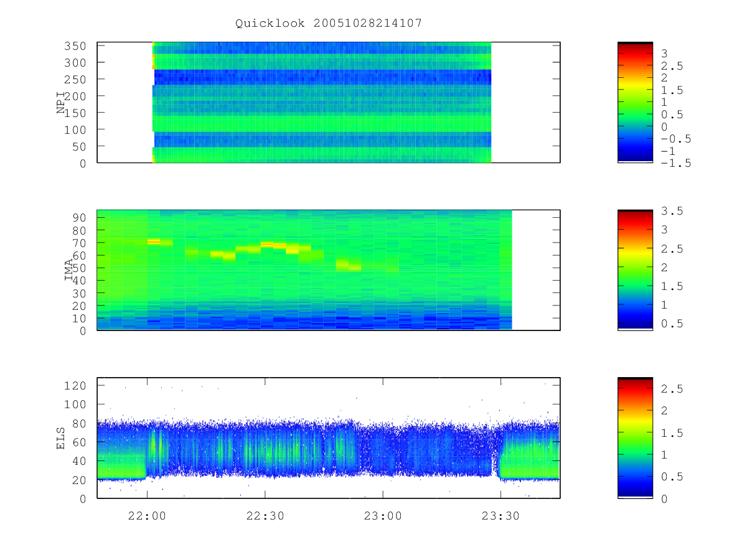Click the Quicklook 20051028214107 title
Screen dimensions: 747x560
pos(329,23)
